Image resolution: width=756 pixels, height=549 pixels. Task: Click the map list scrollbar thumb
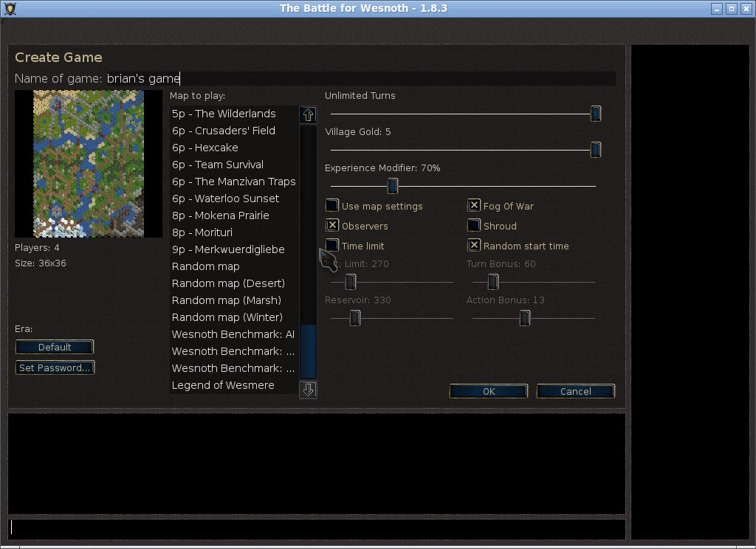click(308, 352)
